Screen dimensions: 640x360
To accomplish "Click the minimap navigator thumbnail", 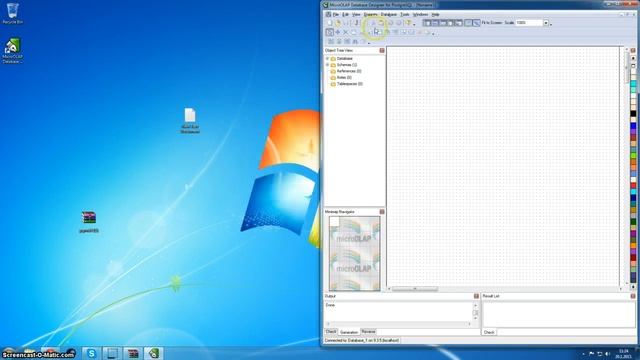I will 354,253.
